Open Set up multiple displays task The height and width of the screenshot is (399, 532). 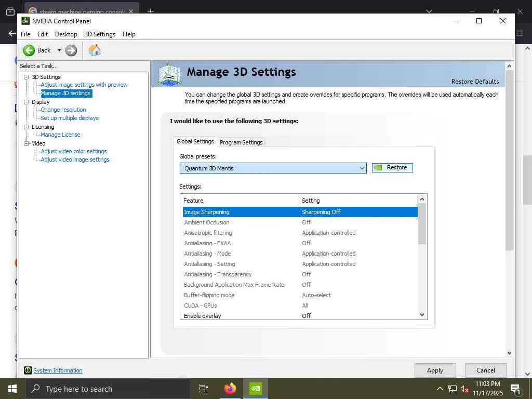tap(70, 118)
